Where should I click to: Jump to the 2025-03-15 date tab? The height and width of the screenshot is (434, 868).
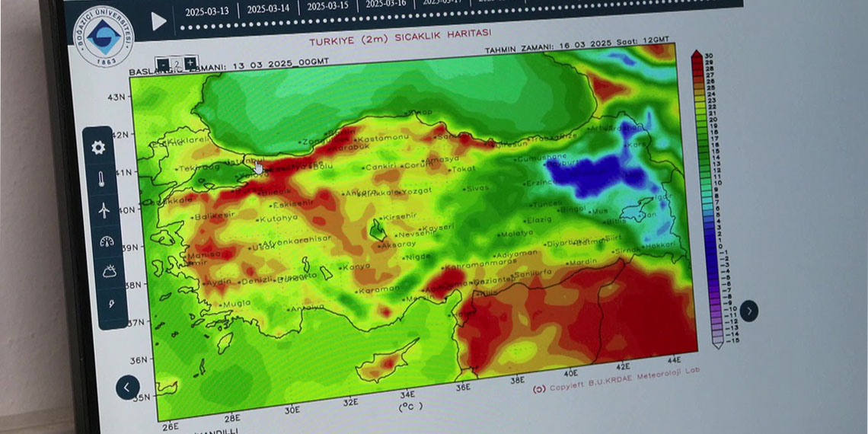327,6
